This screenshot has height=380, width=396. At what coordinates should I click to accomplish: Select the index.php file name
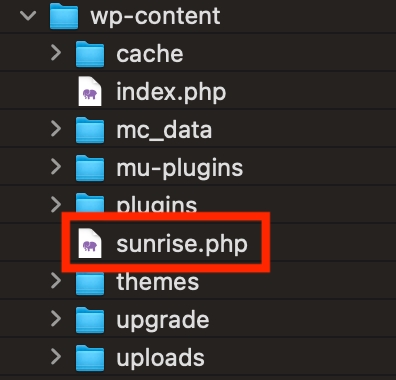(171, 92)
